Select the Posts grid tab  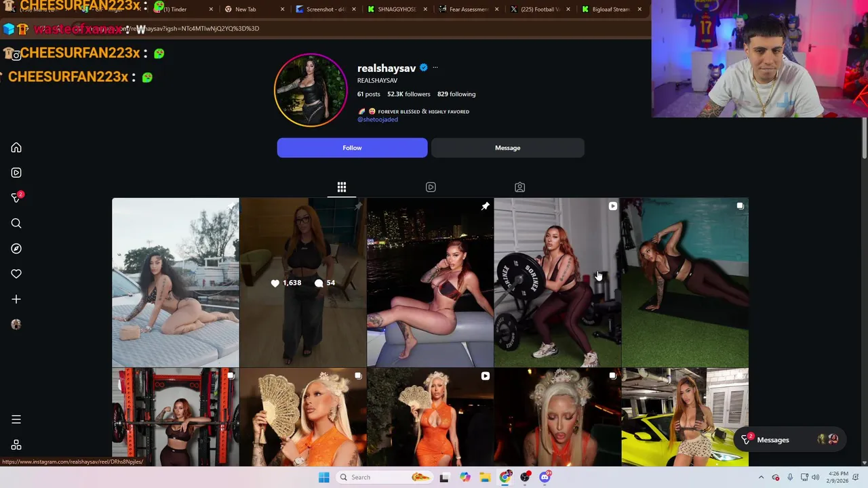click(x=342, y=187)
